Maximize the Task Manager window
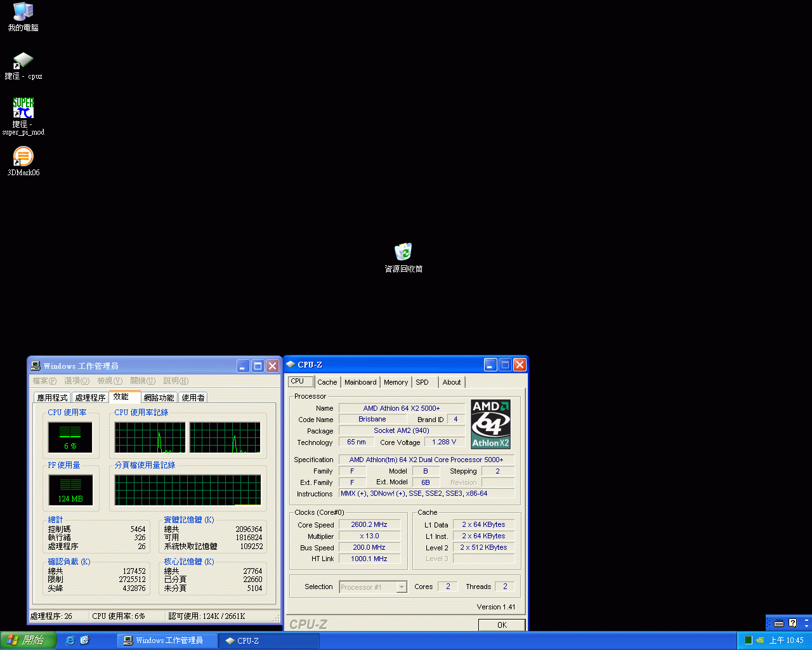 pos(258,366)
